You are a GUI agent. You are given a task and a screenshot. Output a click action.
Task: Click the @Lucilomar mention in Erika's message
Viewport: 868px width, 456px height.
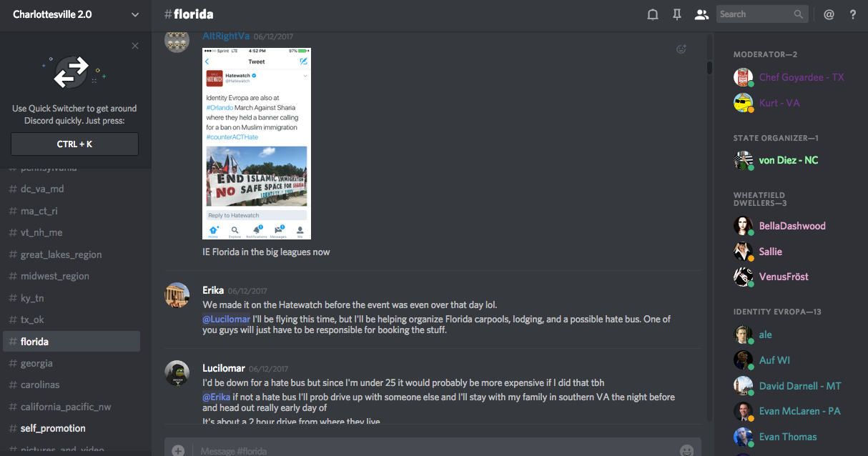[x=227, y=319]
